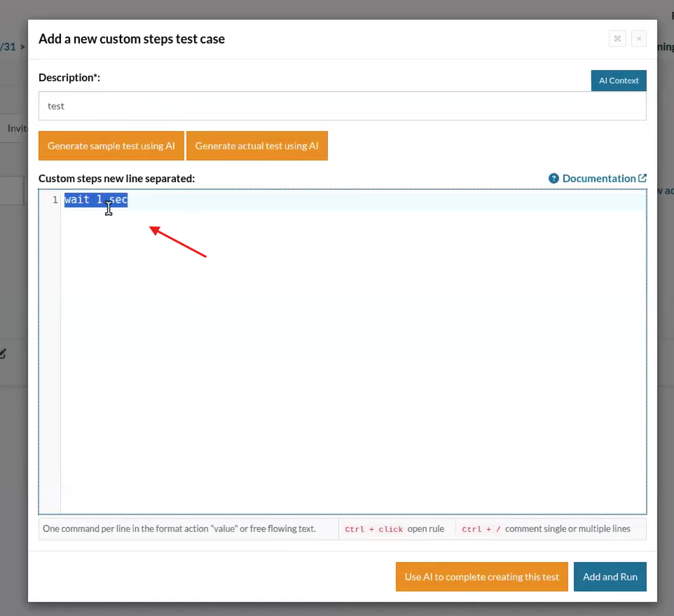674x616 pixels.
Task: Close the custom steps test case dialog
Action: (638, 39)
